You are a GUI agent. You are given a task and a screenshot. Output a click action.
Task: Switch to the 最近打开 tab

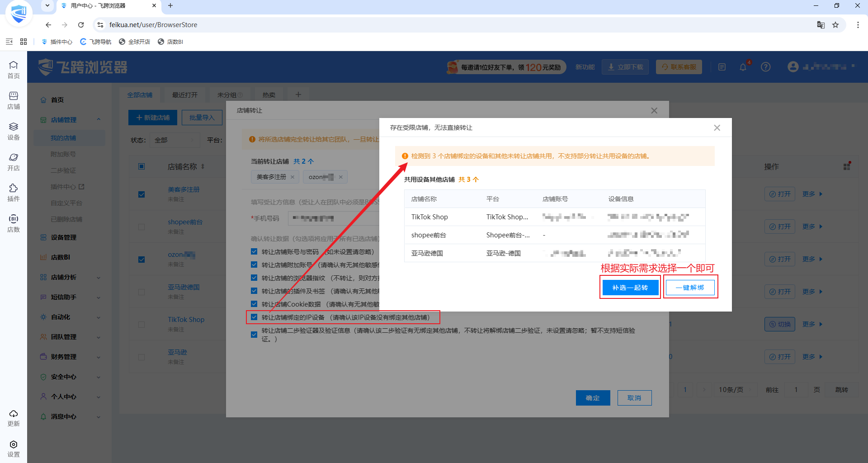pyautogui.click(x=185, y=95)
